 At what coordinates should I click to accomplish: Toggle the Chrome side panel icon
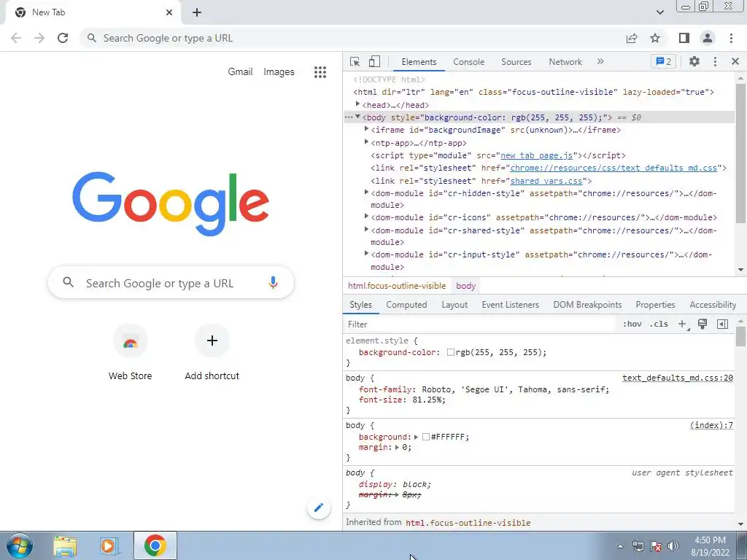coord(684,38)
